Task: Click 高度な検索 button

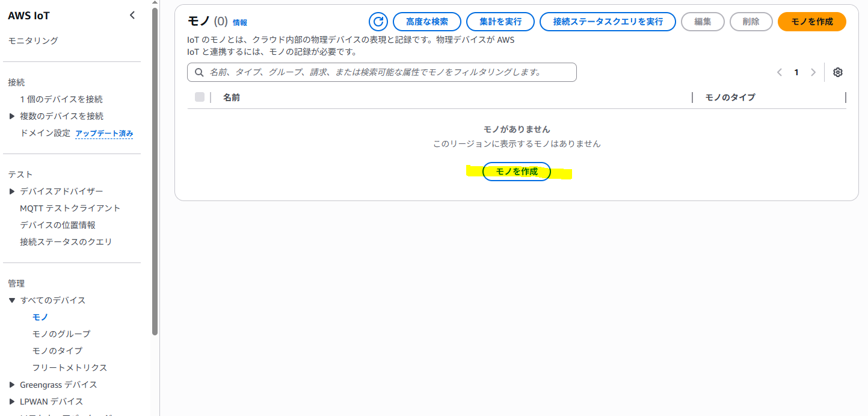Action: 427,22
